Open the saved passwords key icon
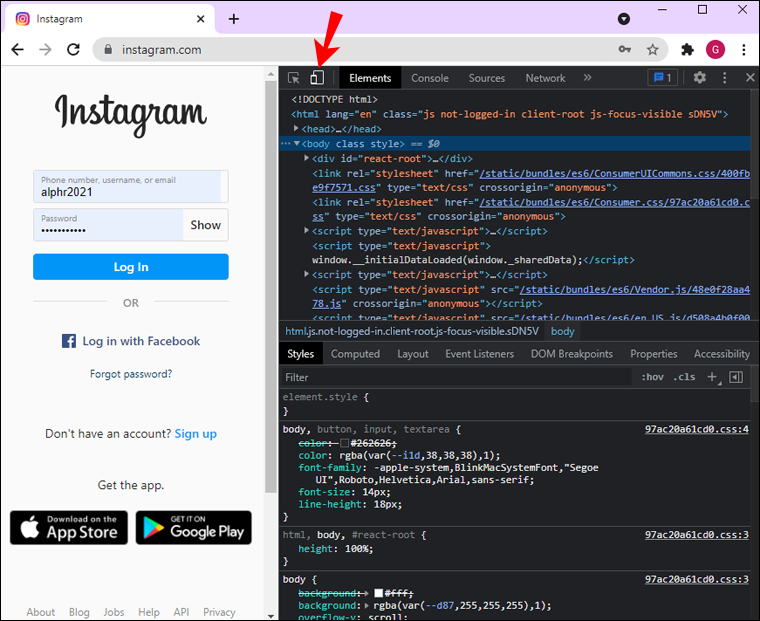Screen dimensions: 760x621 (625, 49)
